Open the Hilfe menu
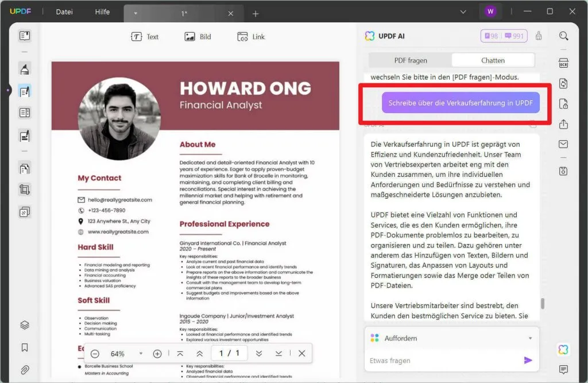The image size is (588, 383). (x=102, y=12)
